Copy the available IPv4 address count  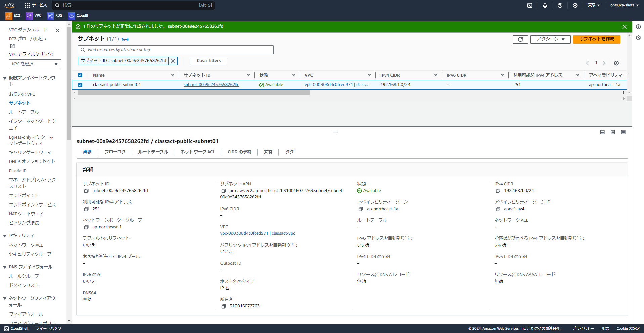(86, 209)
